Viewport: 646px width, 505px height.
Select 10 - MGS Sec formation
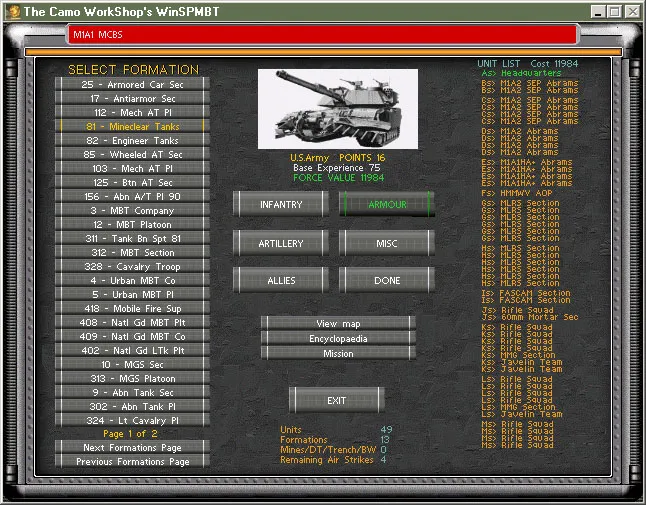[x=133, y=365]
